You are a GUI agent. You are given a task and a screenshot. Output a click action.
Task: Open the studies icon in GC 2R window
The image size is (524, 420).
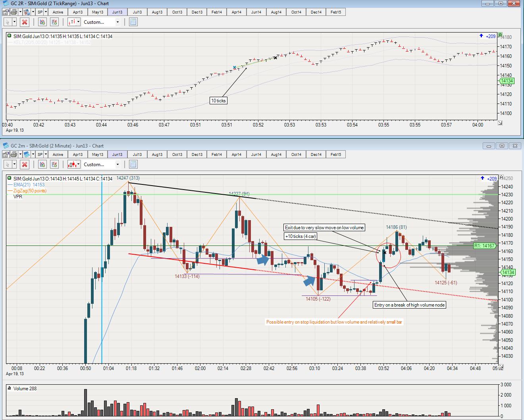click(42, 22)
